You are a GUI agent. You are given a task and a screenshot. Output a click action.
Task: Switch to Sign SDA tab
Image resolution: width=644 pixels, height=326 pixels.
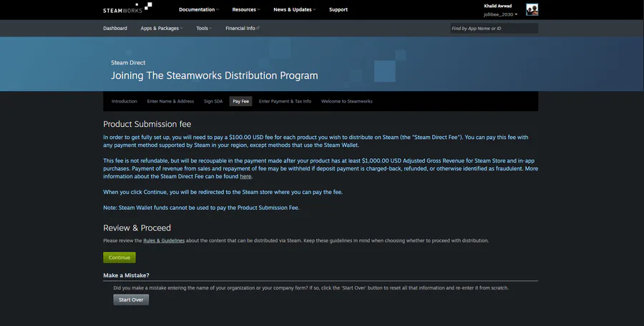(x=213, y=101)
